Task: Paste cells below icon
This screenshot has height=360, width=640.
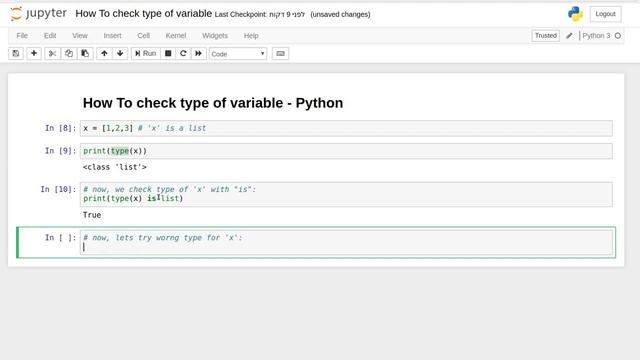Action: point(85,53)
